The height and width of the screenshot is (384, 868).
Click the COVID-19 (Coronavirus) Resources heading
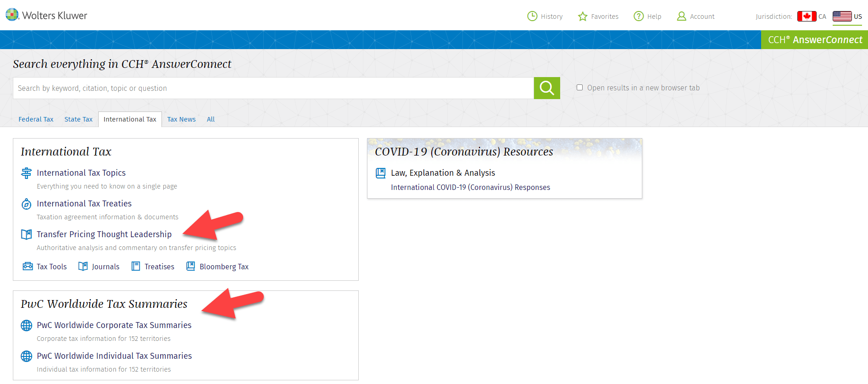(x=464, y=152)
